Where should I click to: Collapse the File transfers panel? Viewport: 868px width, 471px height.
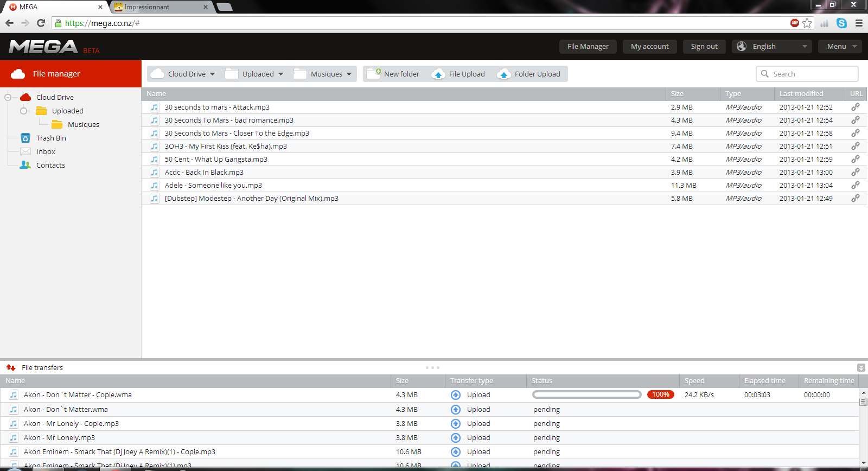(861, 367)
